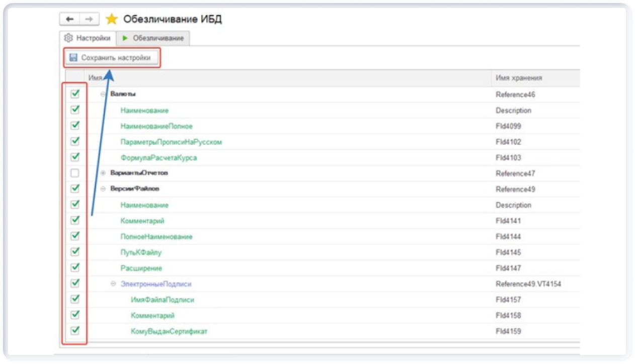635x364 pixels.
Task: Click the green play icon on Обезличивание tab
Action: tap(125, 38)
